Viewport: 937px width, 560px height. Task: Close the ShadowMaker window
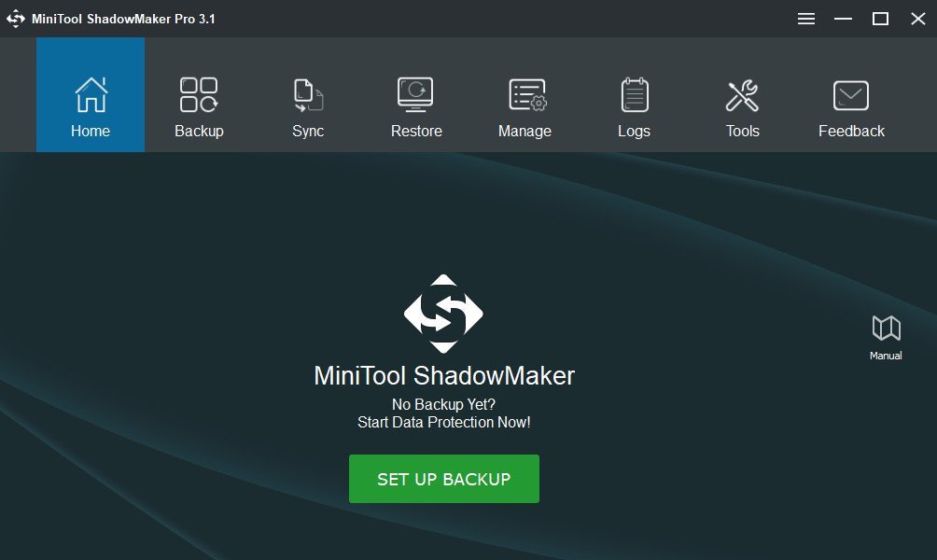coord(918,19)
